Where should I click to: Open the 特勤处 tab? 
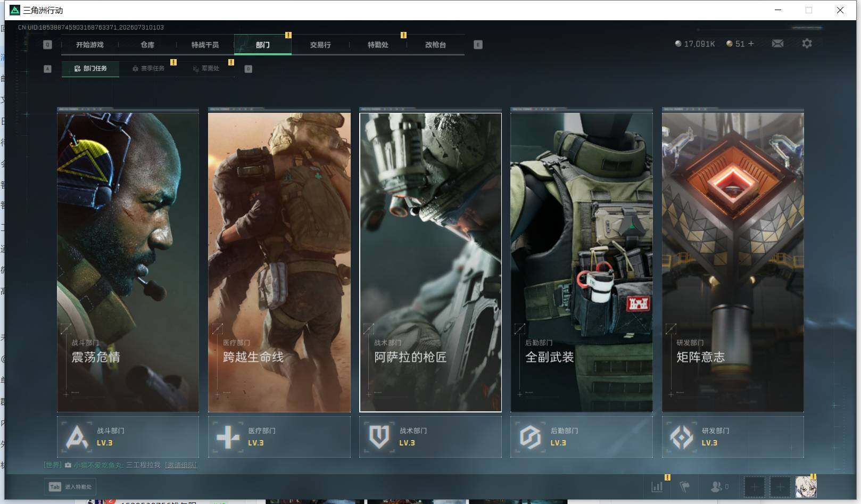(378, 45)
